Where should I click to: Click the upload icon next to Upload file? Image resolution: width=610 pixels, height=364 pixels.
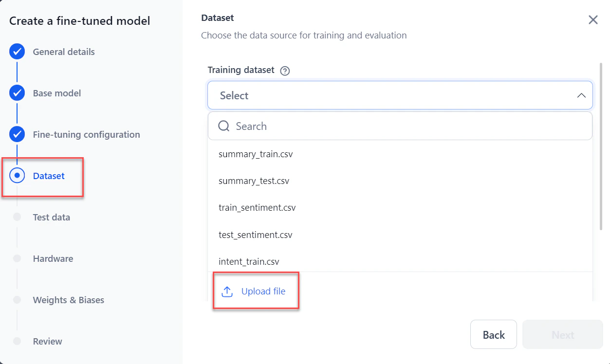pyautogui.click(x=227, y=291)
